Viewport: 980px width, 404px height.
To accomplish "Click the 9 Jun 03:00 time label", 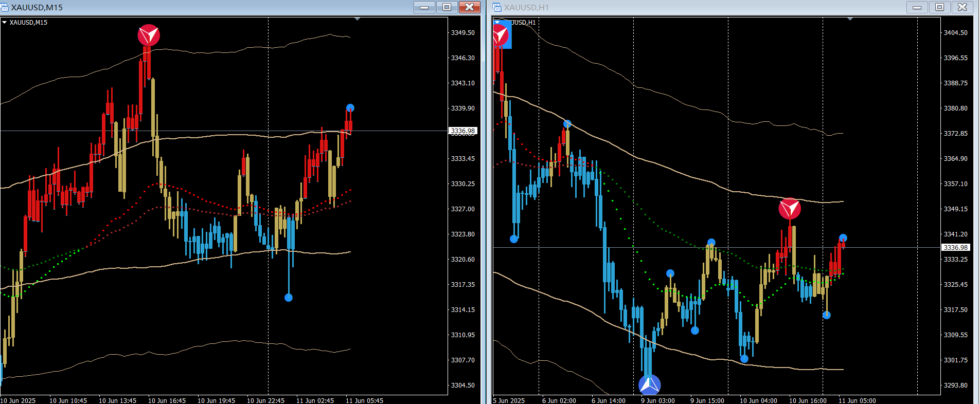I will pyautogui.click(x=658, y=400).
